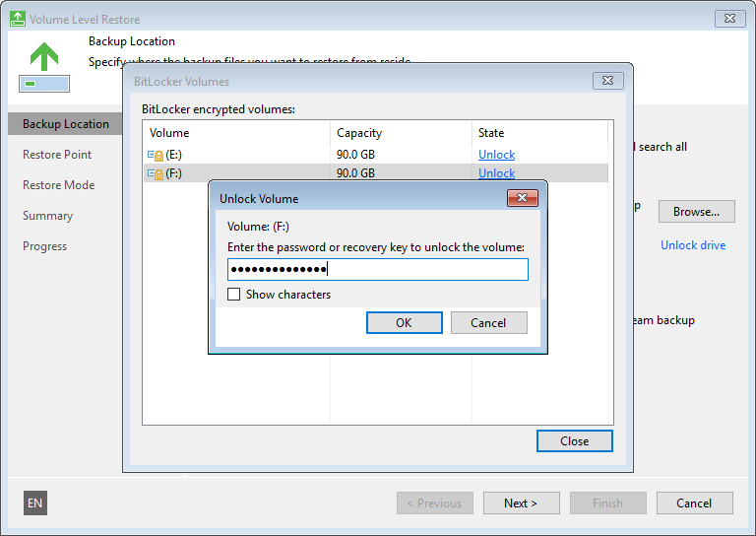Select the 90.0 GB capacity of volume E:

[x=355, y=155]
